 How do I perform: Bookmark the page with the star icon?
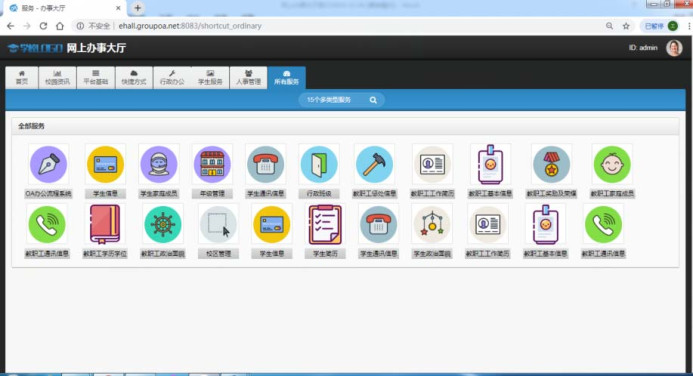(x=626, y=26)
